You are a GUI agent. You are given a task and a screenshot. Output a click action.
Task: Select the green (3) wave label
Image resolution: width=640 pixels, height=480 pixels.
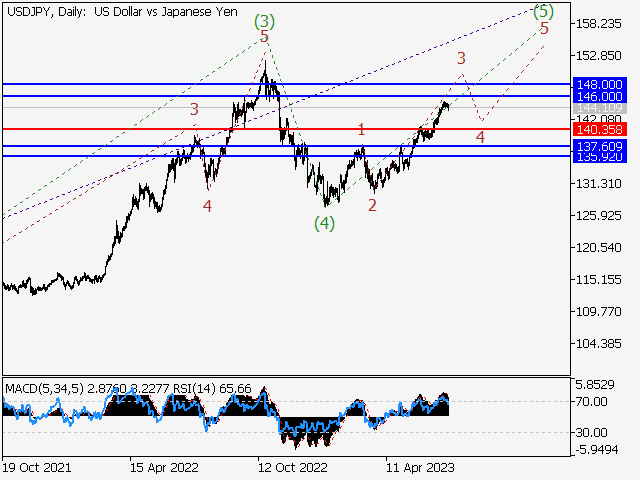click(x=264, y=21)
